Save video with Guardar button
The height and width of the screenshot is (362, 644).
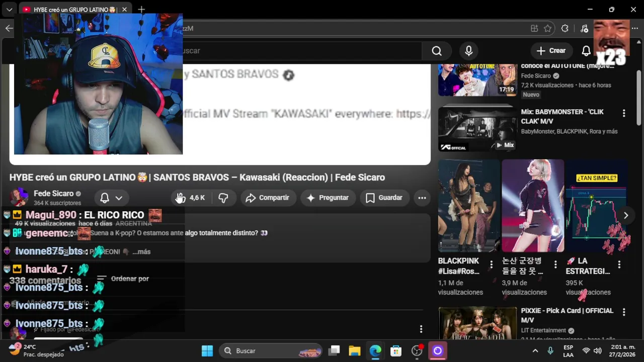(x=384, y=198)
